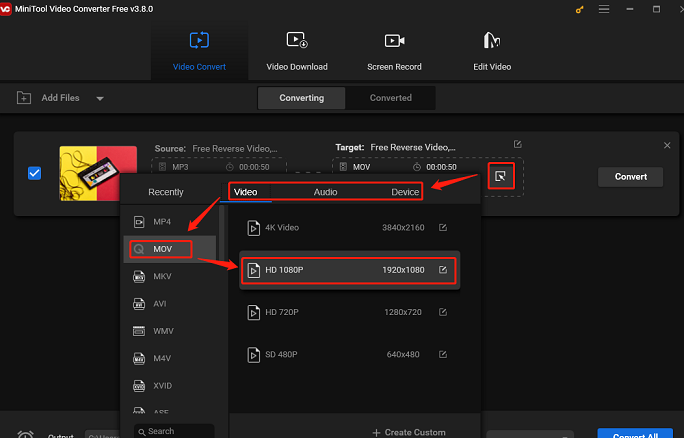Edit the HD 1080P preset settings icon

(443, 270)
